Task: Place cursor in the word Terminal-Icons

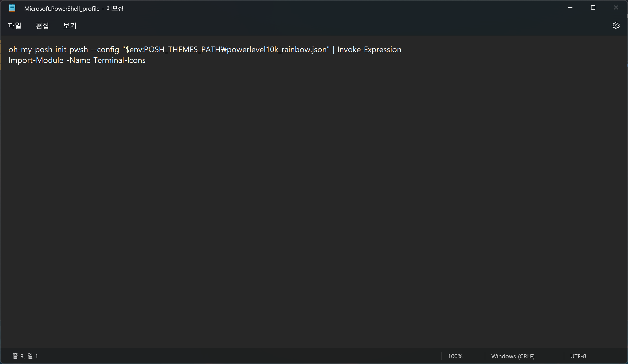Action: point(119,60)
